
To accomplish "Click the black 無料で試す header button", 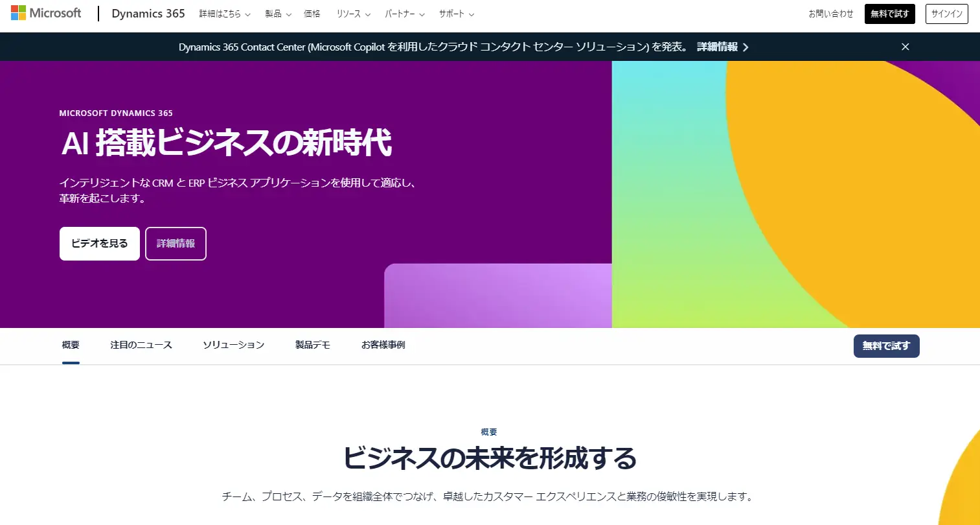I will coord(889,14).
